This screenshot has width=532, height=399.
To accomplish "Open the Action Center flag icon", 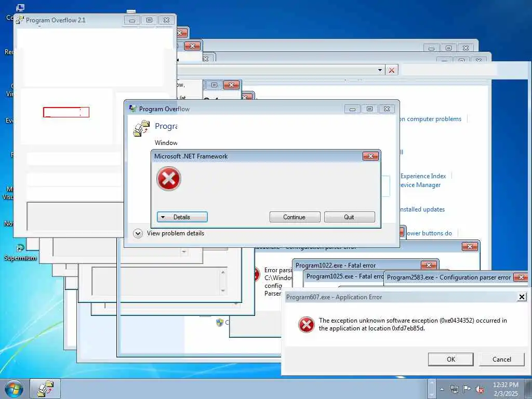I will click(x=467, y=389).
